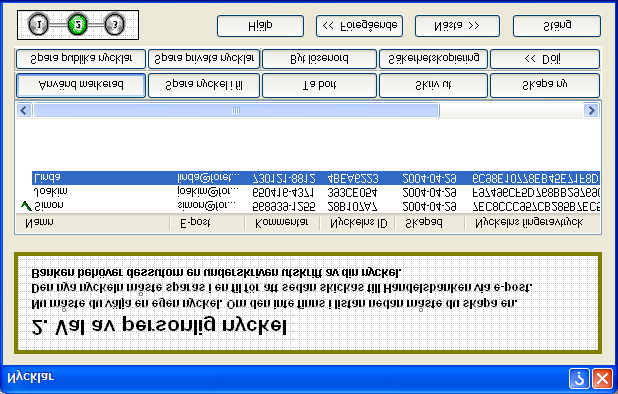Click the green checkmark beside Simon
This screenshot has width=618, height=394.
(x=25, y=205)
